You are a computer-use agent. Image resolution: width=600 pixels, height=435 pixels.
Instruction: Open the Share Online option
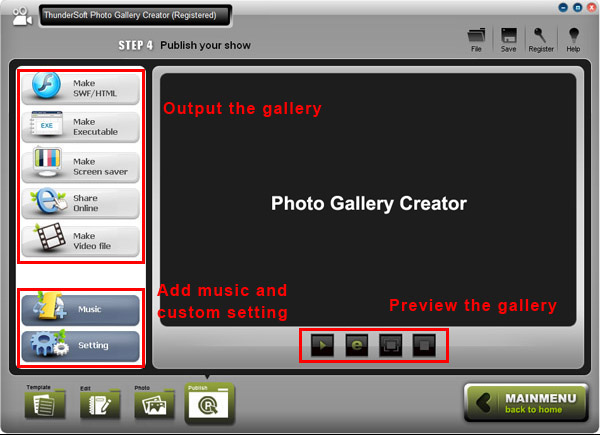point(81,203)
